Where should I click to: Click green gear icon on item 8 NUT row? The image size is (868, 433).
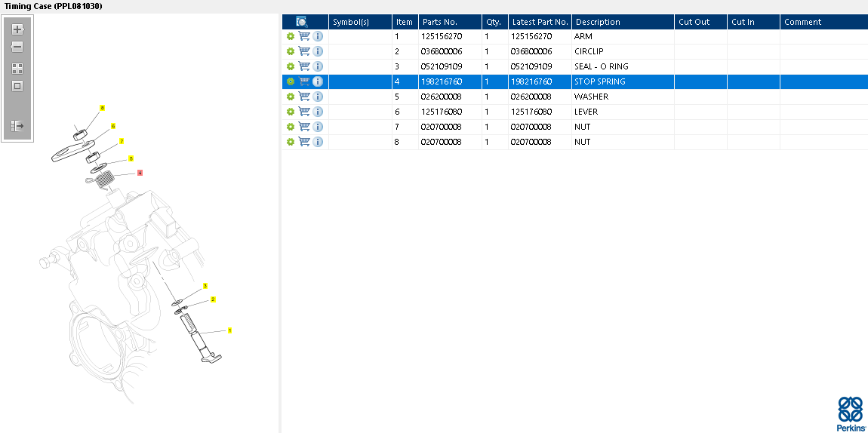(x=290, y=142)
